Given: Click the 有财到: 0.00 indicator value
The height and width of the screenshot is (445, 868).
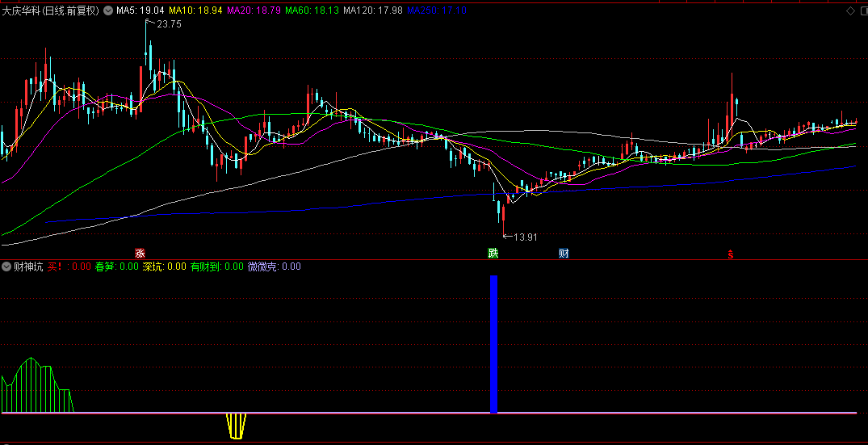Looking at the screenshot, I should (217, 267).
